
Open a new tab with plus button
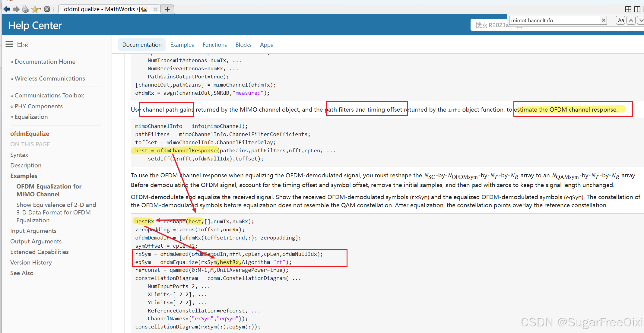[167, 9]
